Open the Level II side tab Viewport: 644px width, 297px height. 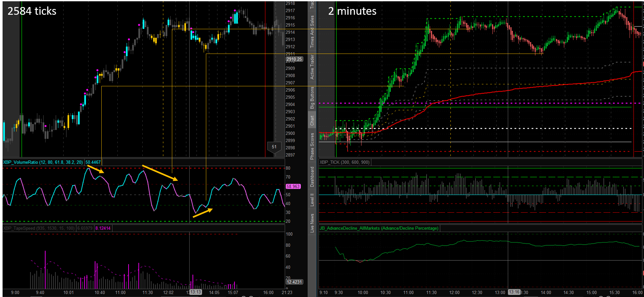tap(312, 199)
